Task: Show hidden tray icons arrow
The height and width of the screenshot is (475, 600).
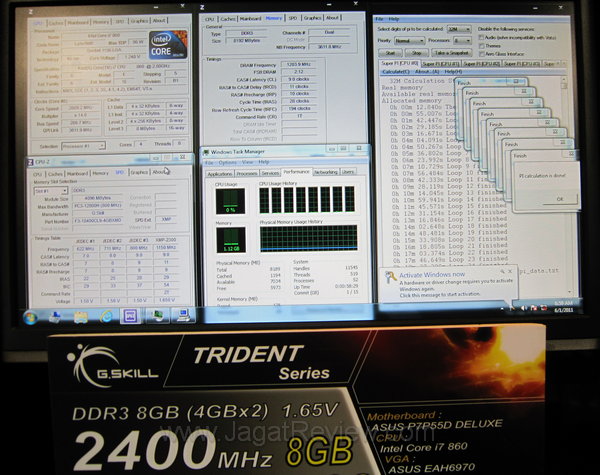Action: 503,308
